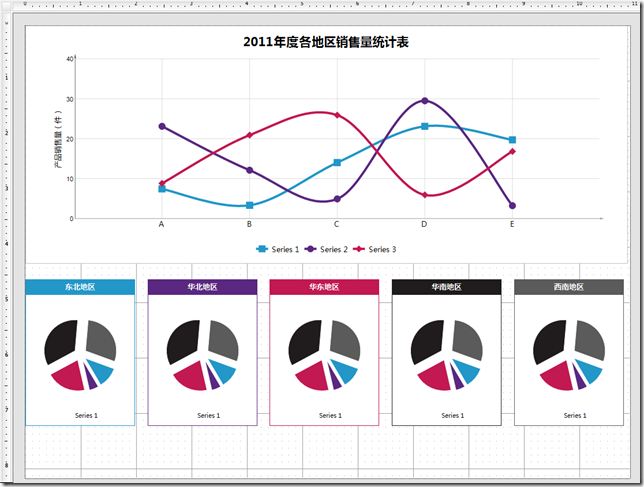Select the pie chart under 西南地区
The width and height of the screenshot is (644, 487).
coord(569,355)
